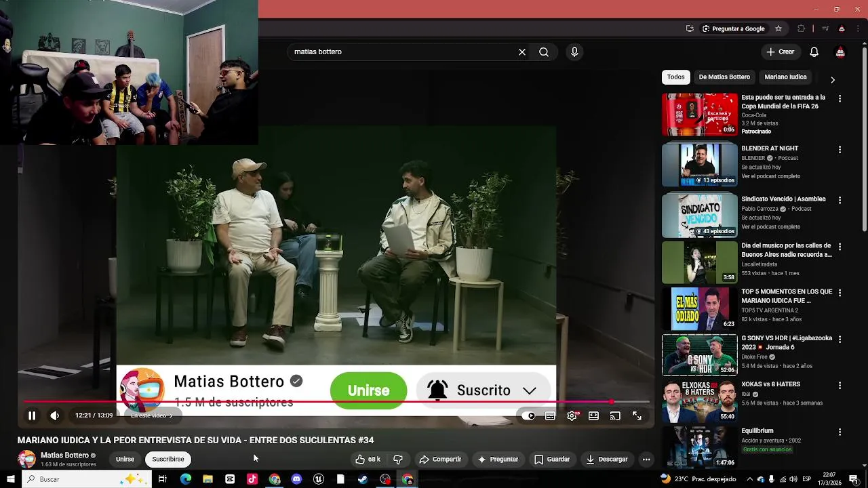Viewport: 868px width, 488px height.
Task: Open 'Ver el podcast completo' under Sindicato Vencido
Action: [x=770, y=227]
